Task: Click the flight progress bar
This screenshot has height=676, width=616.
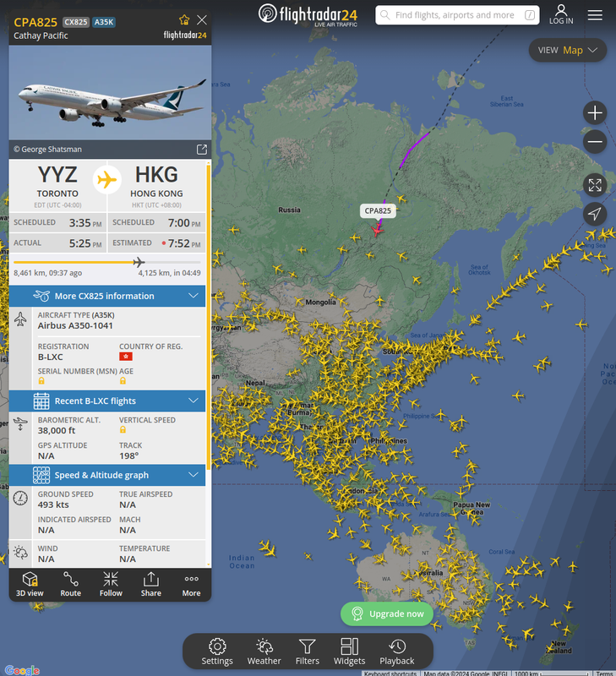Action: 107,262
